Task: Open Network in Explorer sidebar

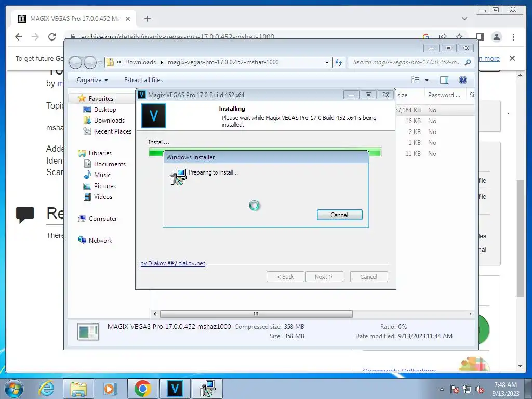Action: pos(100,240)
